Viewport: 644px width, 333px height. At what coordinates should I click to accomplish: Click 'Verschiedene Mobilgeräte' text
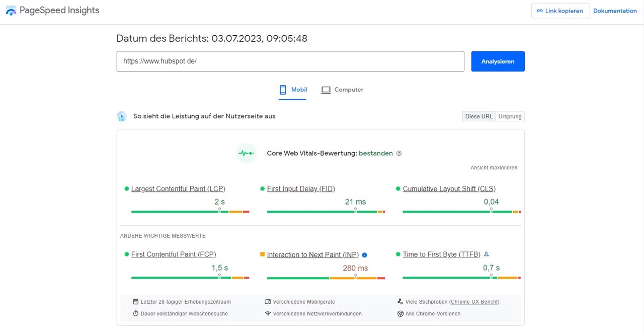click(304, 302)
